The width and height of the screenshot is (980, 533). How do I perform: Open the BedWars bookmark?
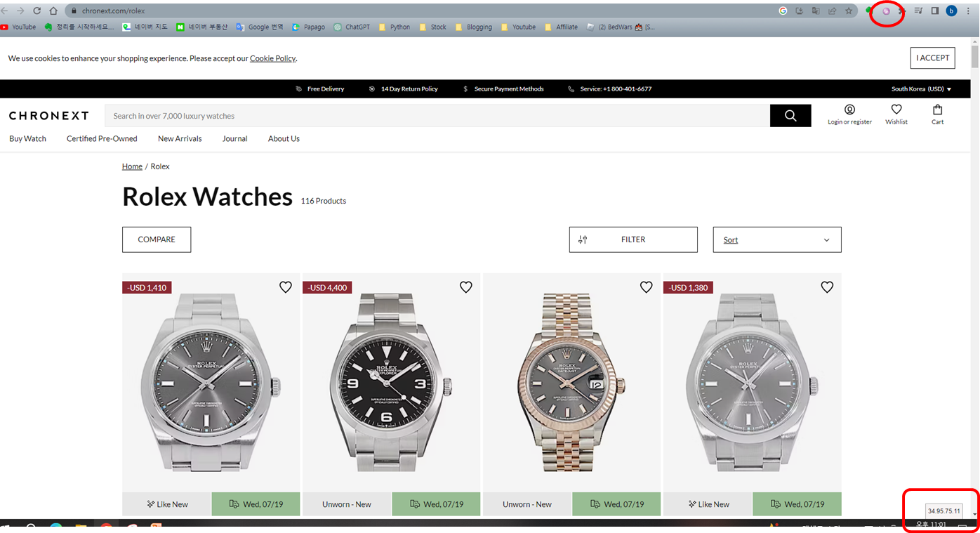(x=621, y=27)
